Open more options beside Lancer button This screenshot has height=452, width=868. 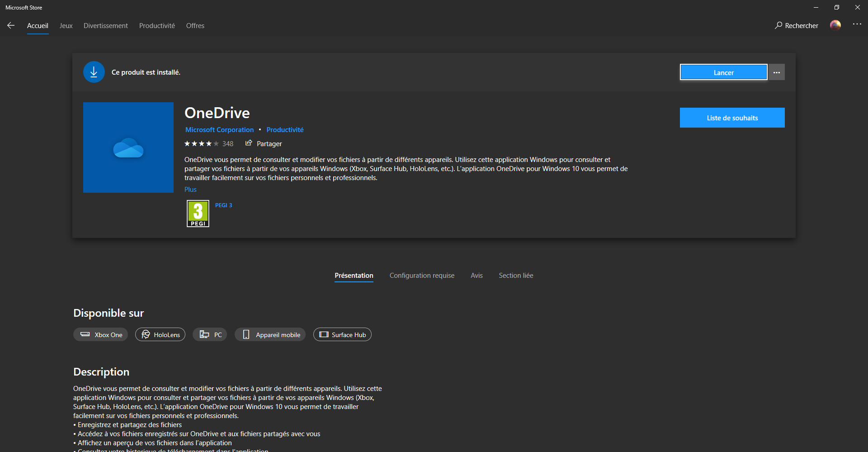777,72
